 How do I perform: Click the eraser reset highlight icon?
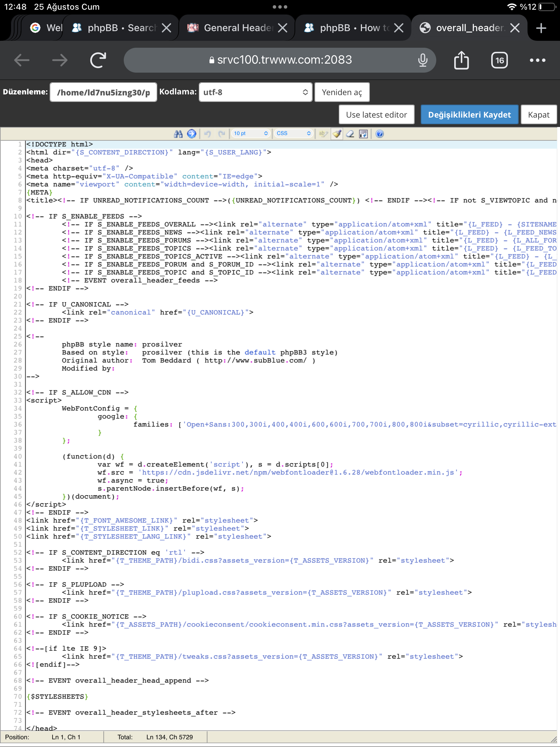[350, 134]
